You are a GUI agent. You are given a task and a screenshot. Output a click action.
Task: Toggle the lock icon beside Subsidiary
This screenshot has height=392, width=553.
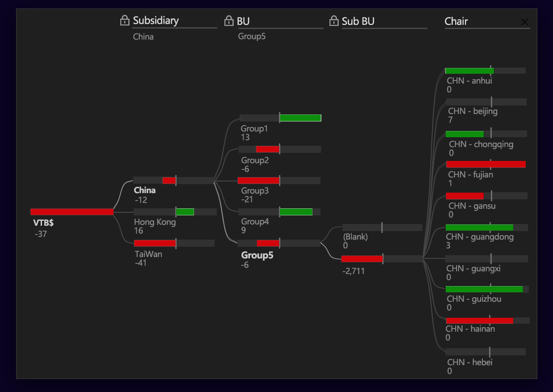coord(125,21)
